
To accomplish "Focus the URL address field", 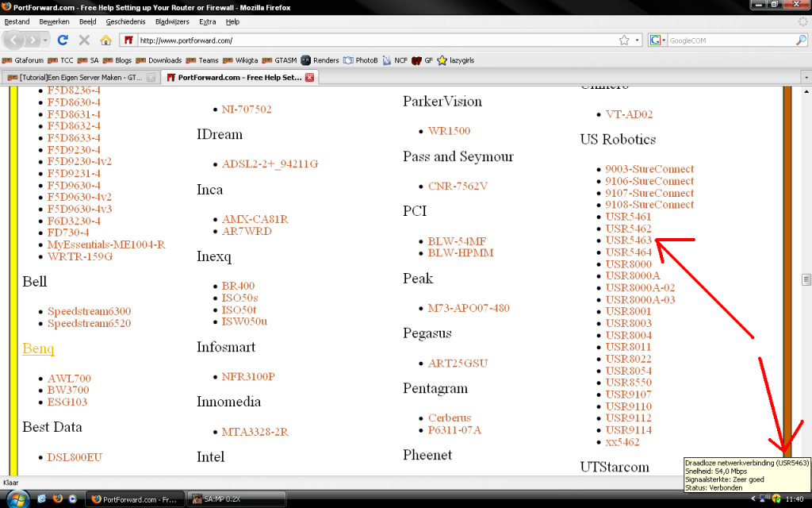I will (x=377, y=40).
